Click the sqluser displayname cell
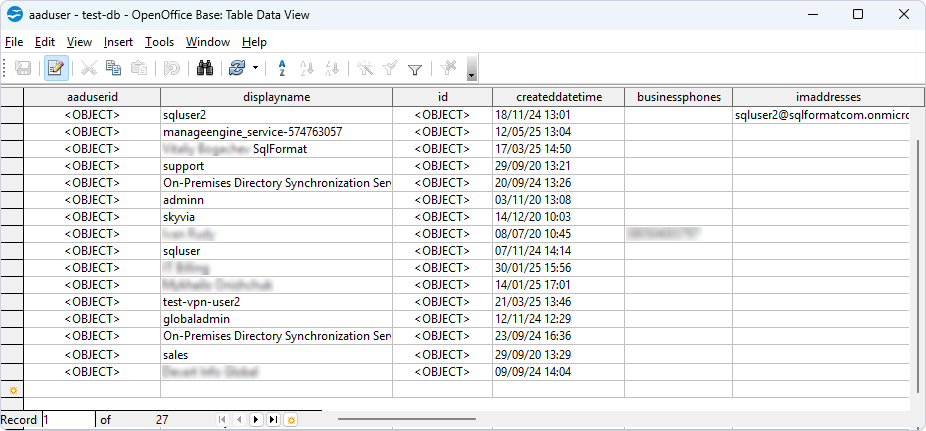Image resolution: width=926 pixels, height=431 pixels. pos(276,251)
